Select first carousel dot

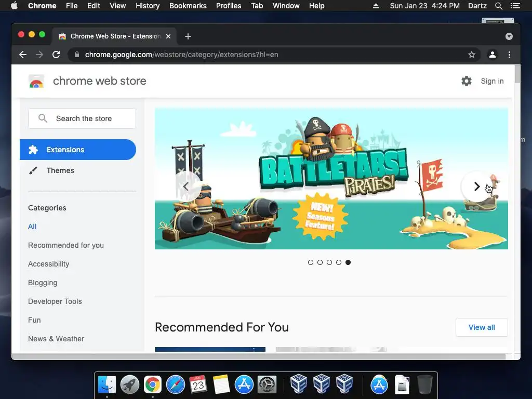311,262
